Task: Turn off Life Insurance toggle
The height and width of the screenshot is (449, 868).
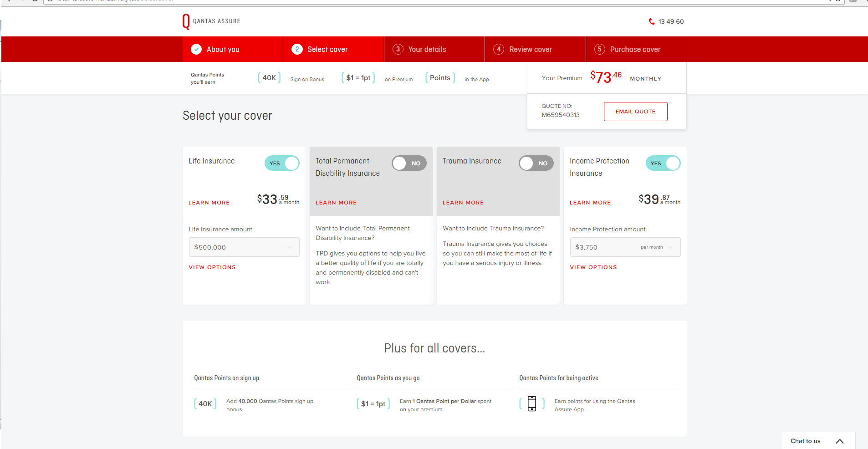Action: [282, 163]
